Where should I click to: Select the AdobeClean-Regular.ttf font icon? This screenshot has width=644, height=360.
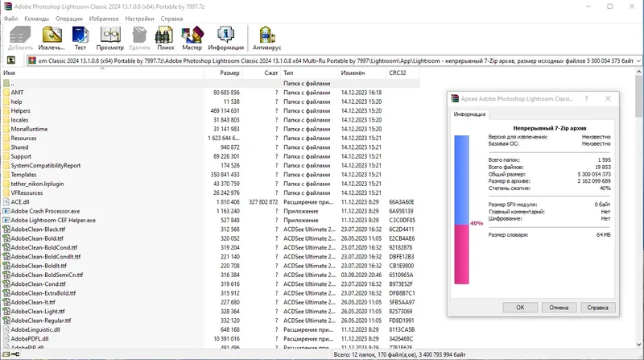6,321
